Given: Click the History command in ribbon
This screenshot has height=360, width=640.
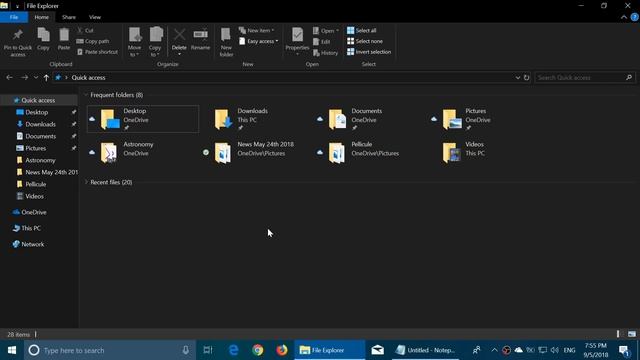Looking at the screenshot, I should [326, 53].
